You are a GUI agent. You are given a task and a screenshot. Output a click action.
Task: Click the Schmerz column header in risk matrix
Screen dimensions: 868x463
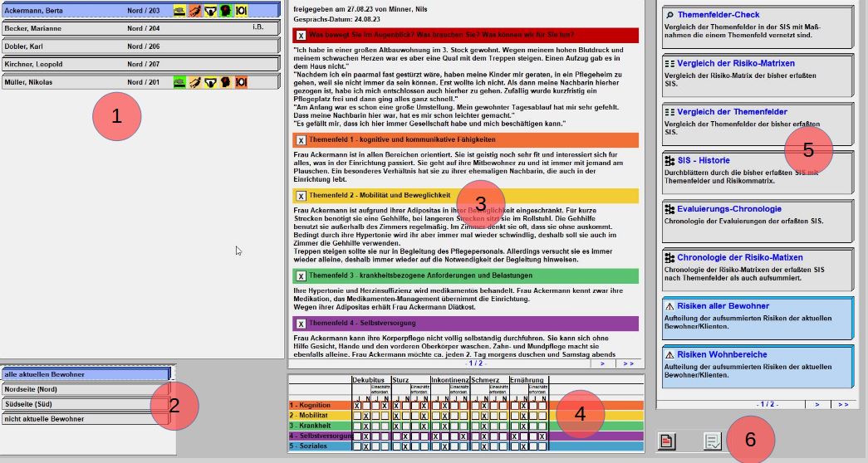click(485, 380)
